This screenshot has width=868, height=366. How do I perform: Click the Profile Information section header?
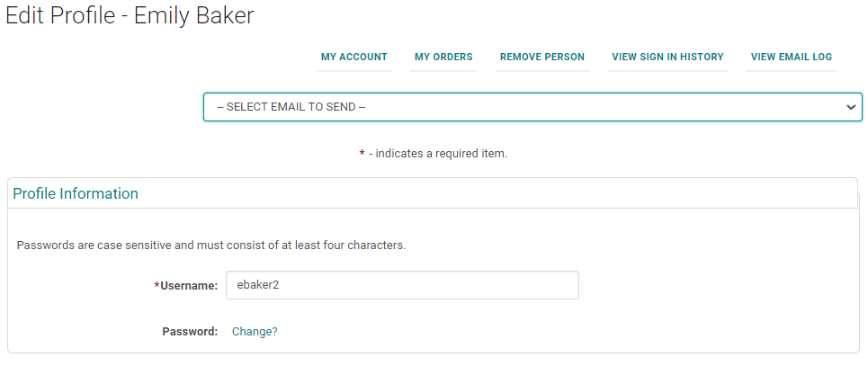click(76, 193)
